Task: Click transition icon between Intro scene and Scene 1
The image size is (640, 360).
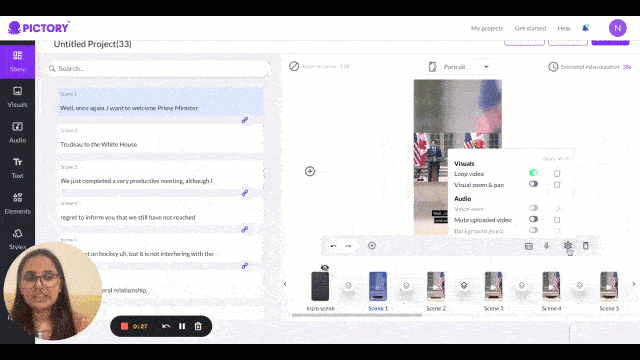Action: click(348, 285)
